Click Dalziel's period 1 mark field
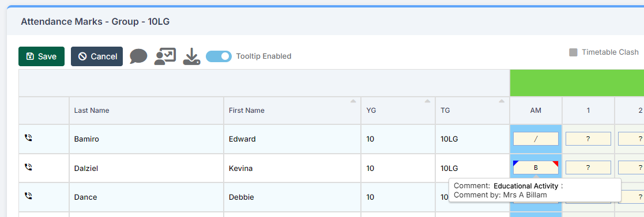The image size is (644, 217). tap(588, 167)
